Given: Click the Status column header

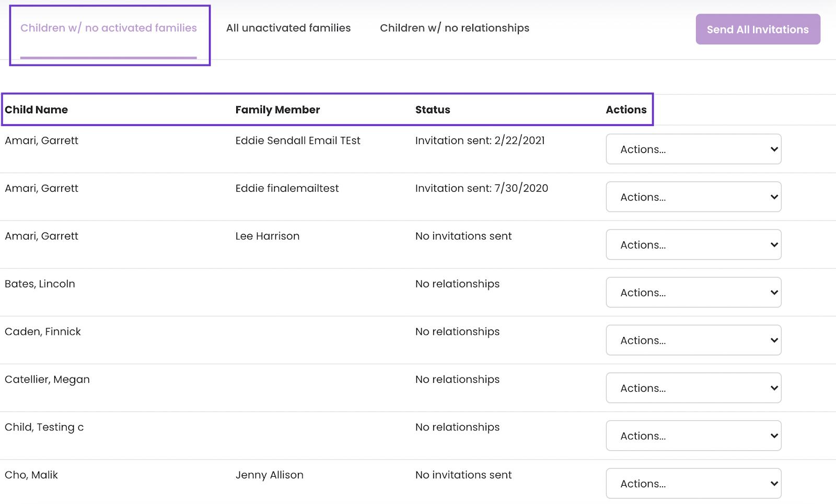Looking at the screenshot, I should (433, 110).
